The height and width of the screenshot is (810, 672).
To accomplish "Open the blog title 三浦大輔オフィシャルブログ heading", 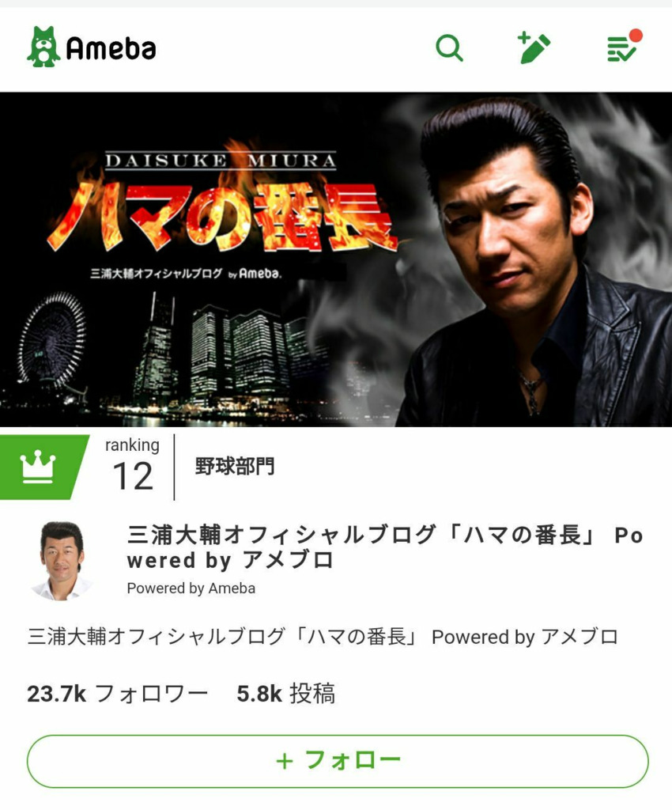I will coord(385,547).
